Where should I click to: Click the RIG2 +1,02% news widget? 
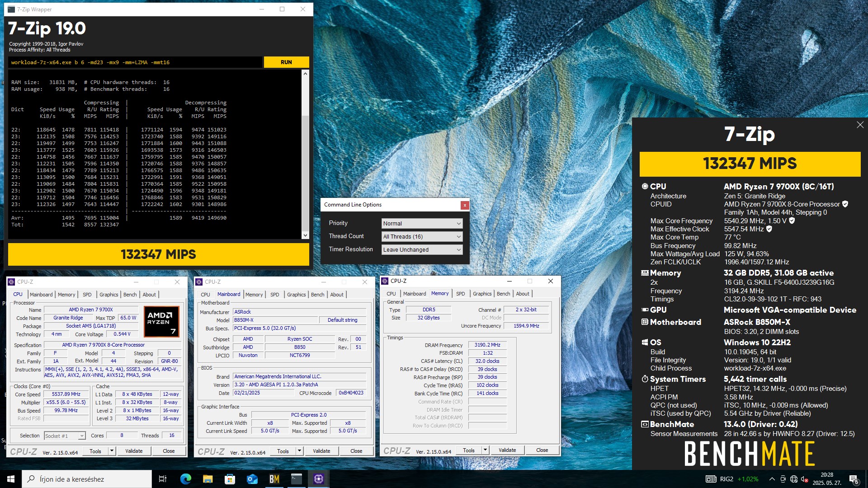(x=732, y=479)
